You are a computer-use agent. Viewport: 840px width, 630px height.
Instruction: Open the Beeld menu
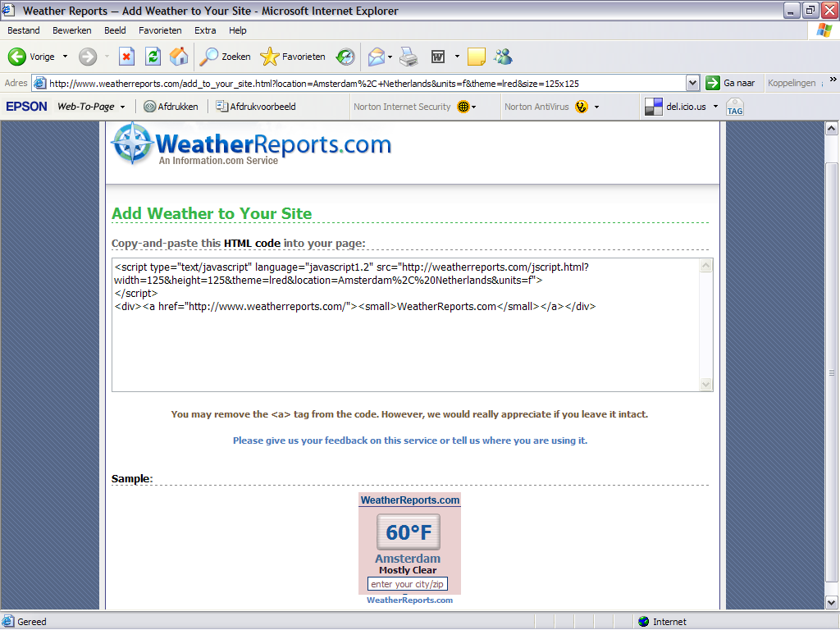115,30
